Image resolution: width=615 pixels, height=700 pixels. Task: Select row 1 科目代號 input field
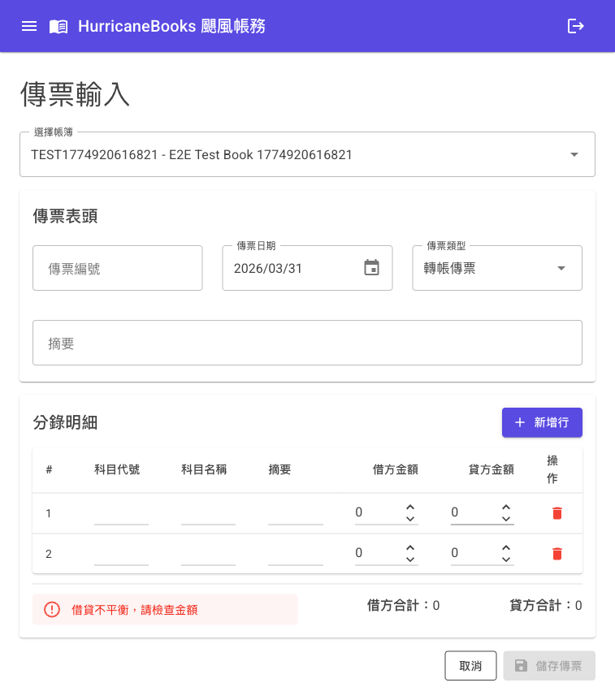(121, 513)
